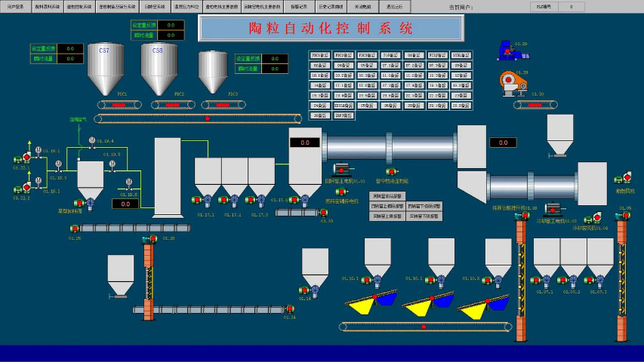Click the 关闭电脑 menu button
644x362 pixels.
click(362, 7)
